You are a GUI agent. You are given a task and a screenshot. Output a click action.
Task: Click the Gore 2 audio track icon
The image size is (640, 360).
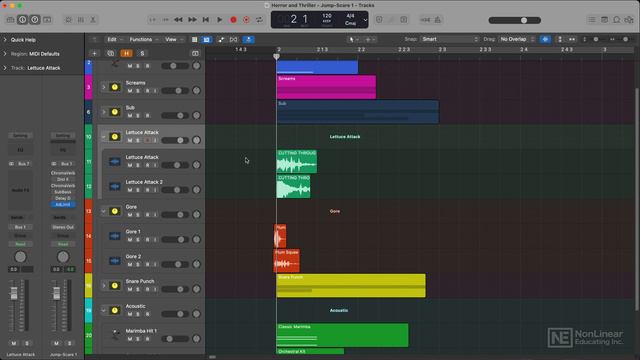[115, 261]
